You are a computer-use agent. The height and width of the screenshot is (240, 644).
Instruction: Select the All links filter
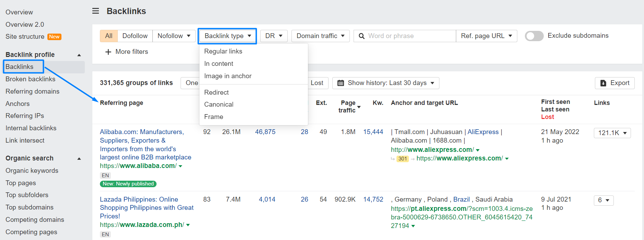click(109, 36)
